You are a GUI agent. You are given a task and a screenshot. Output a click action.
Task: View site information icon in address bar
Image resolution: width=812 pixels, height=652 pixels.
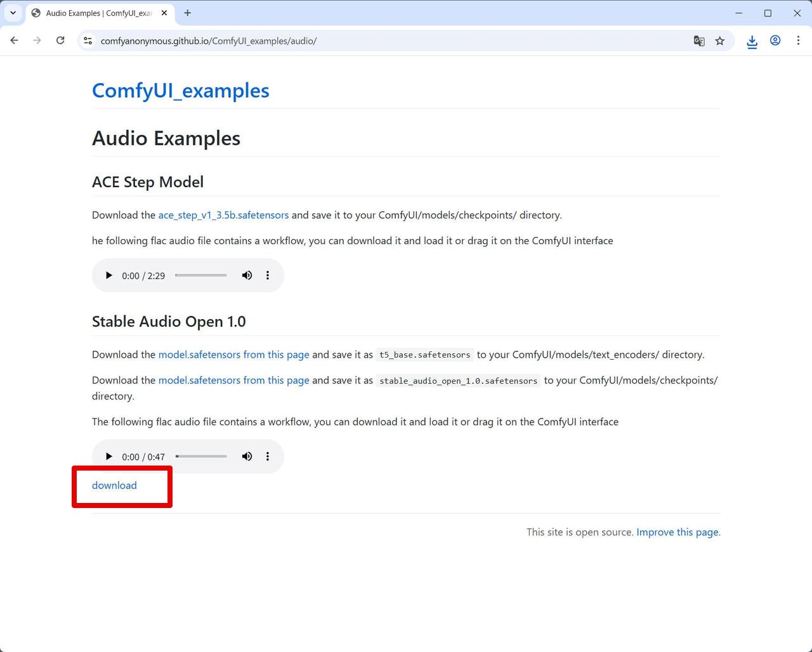tap(88, 41)
